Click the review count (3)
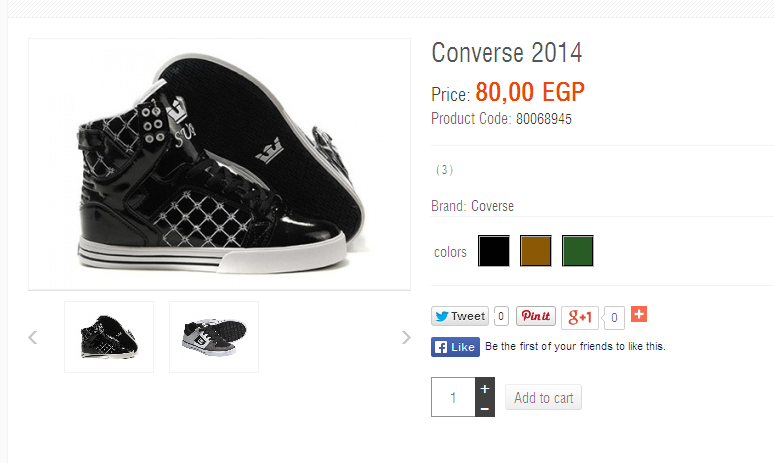Screen dimensions: 774x463 pyautogui.click(x=445, y=170)
